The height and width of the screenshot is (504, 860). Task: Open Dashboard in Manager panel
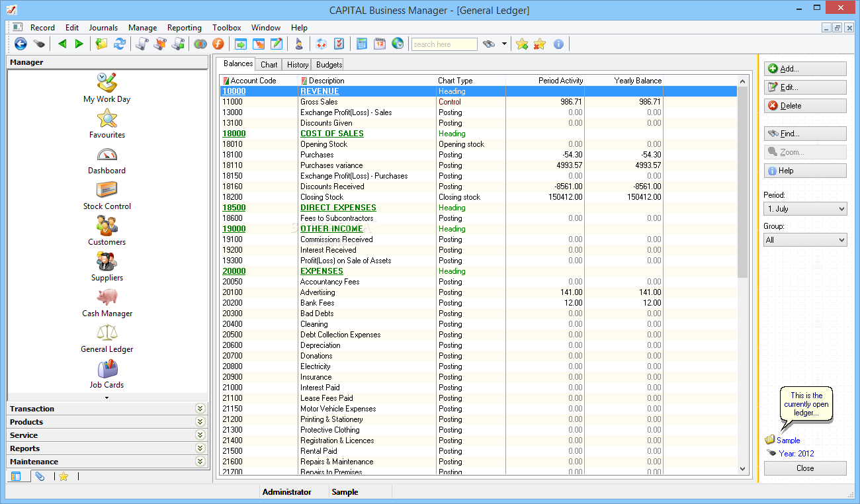point(107,159)
